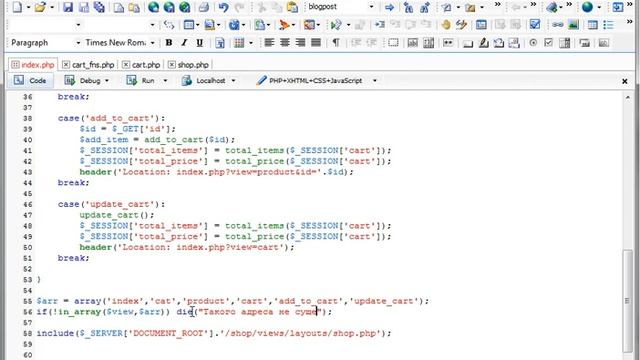Viewport: 640px width, 360px height.
Task: Click the dashed rectangle form icon
Action: [x=393, y=42]
